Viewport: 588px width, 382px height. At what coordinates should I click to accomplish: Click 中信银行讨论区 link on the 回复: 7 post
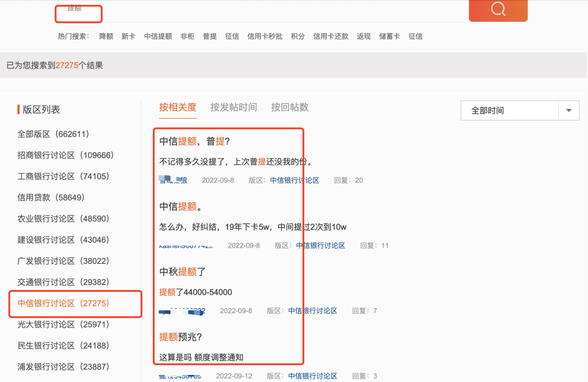313,311
